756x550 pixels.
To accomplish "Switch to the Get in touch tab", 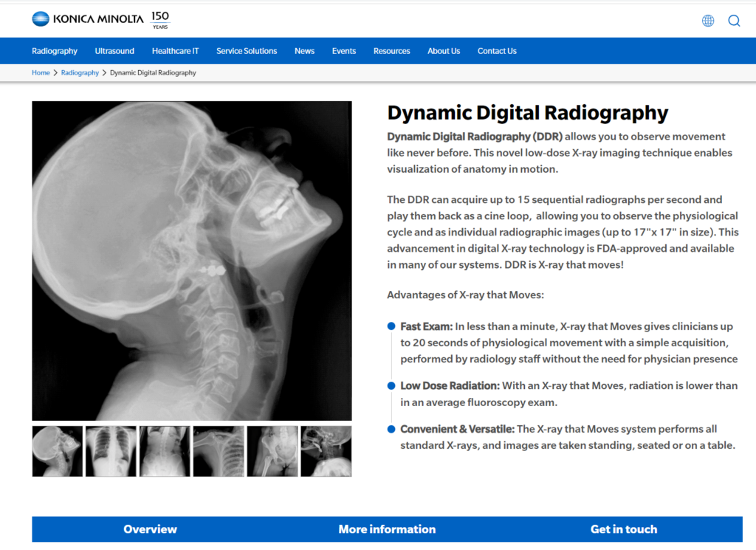I will (x=624, y=529).
